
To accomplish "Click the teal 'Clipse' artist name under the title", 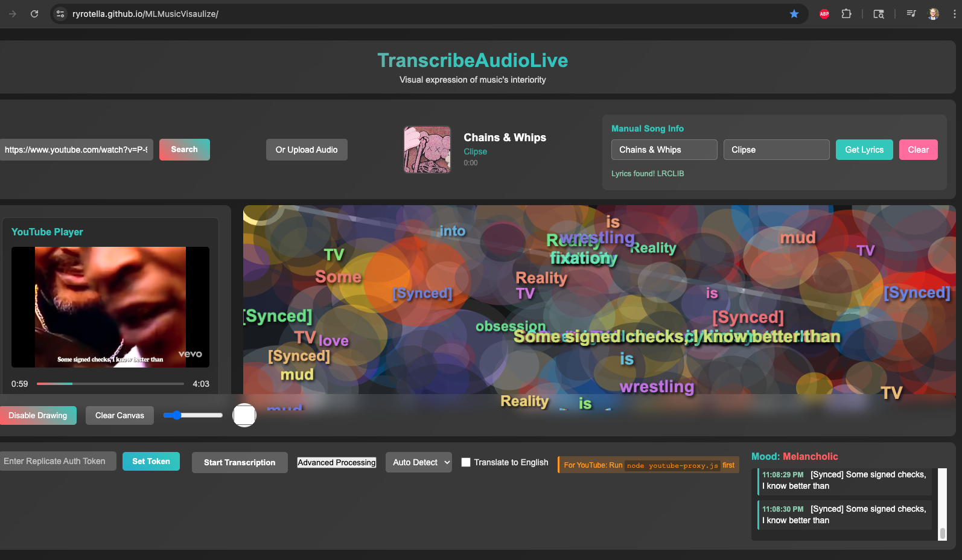I will pos(476,151).
